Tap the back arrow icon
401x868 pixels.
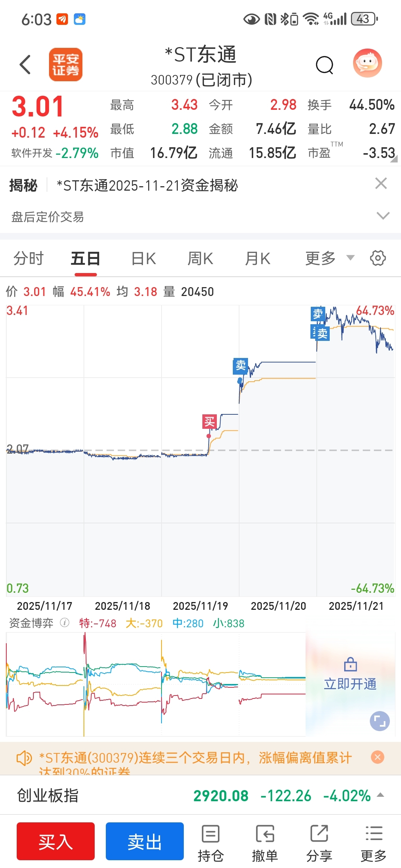(x=25, y=65)
